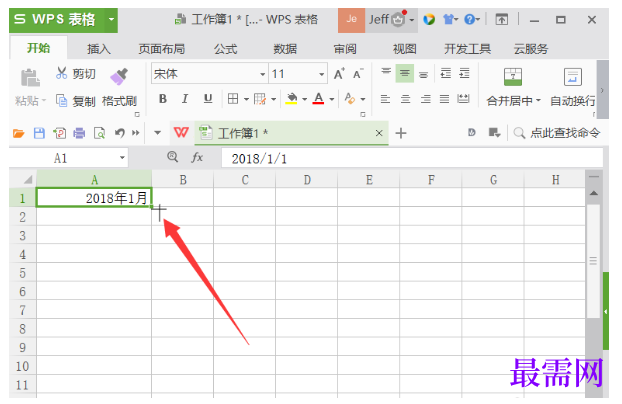622x404 pixels.
Task: Click the Jeff user account button
Action: 391,20
